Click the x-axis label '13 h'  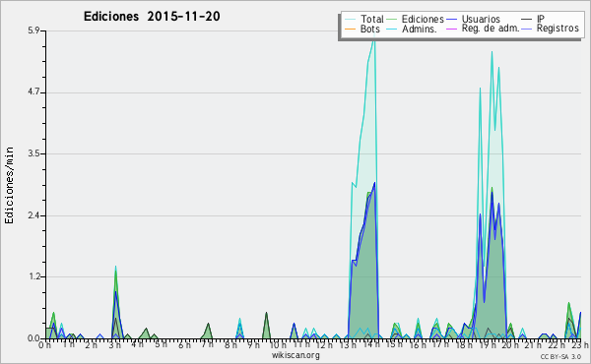(348, 344)
